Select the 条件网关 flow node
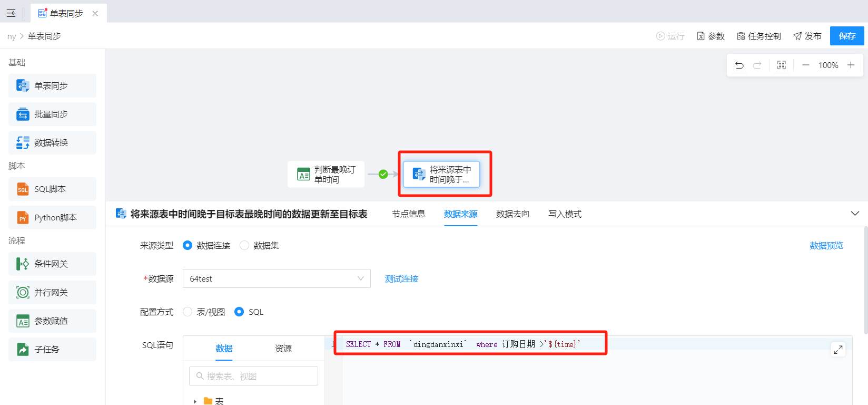Image resolution: width=868 pixels, height=405 pixels. point(52,264)
